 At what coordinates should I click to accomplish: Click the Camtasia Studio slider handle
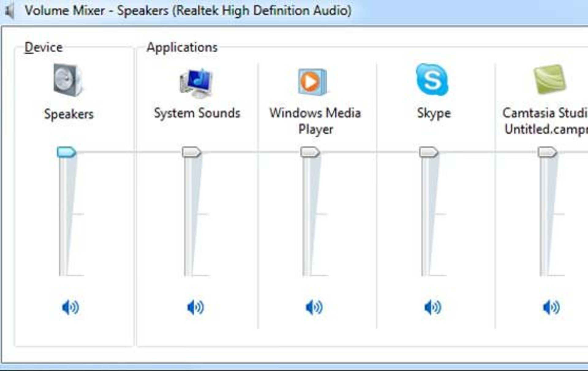pyautogui.click(x=547, y=152)
